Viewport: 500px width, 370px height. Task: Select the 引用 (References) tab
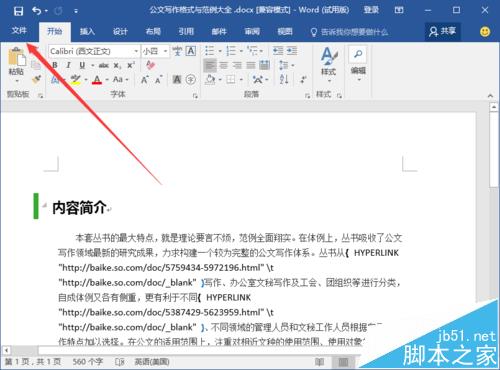[186, 32]
